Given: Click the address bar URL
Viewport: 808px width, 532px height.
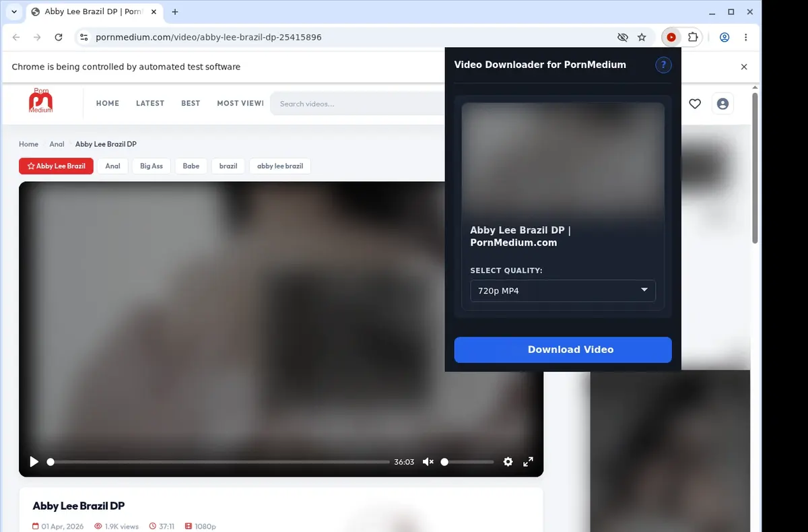Looking at the screenshot, I should [x=209, y=38].
